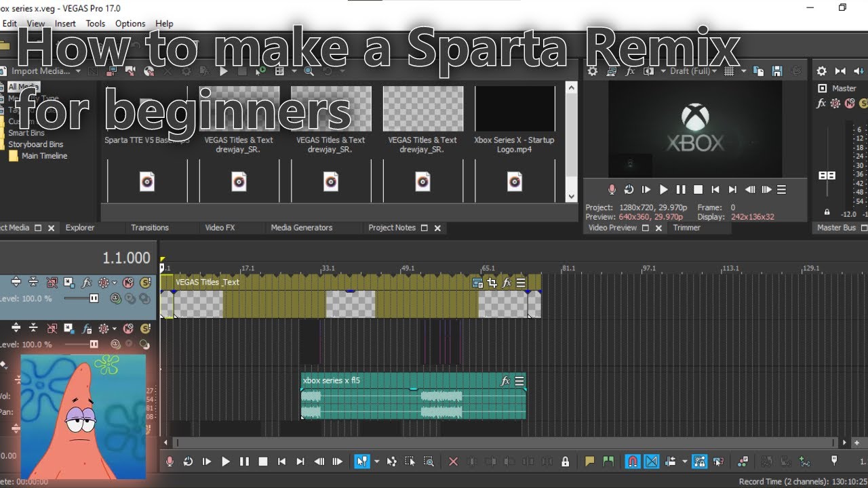Select Smart Bins tree item
The image size is (868, 488).
coord(26,133)
